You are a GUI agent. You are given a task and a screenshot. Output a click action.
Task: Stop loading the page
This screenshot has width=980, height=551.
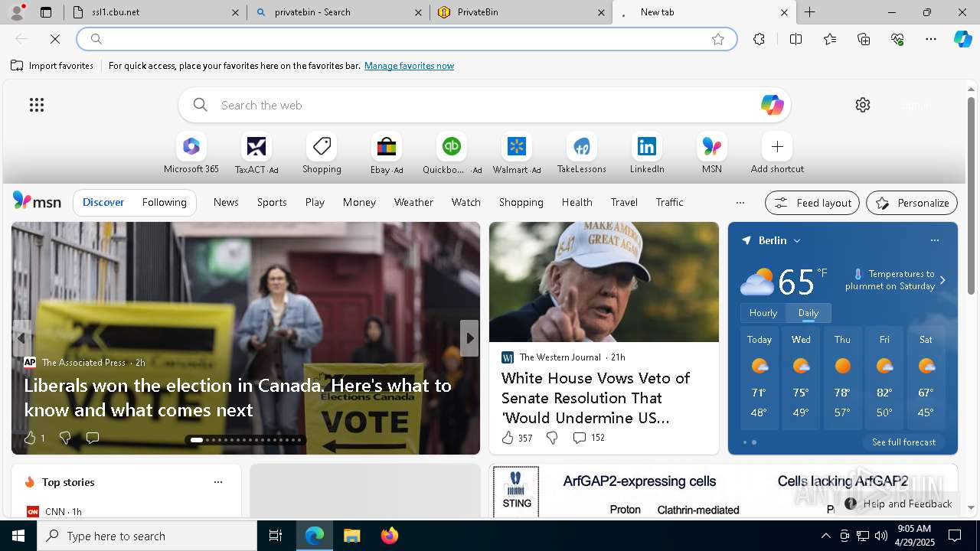(x=57, y=39)
